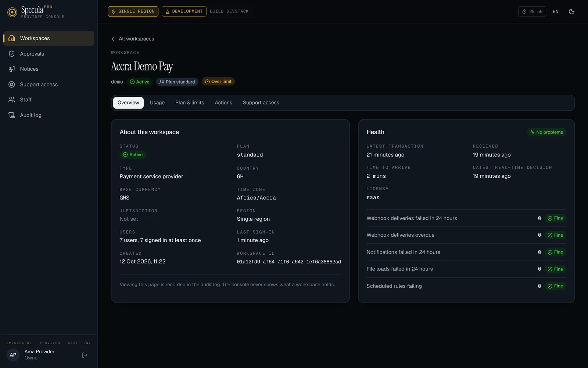The image size is (588, 368).
Task: Click the Plan standard badge
Action: [x=177, y=82]
